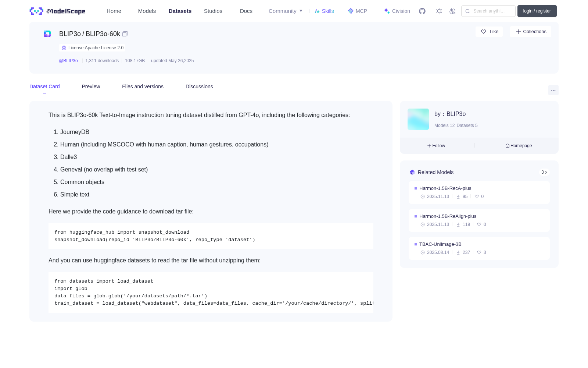Open the MCP link
The image size is (588, 368).
point(358,11)
